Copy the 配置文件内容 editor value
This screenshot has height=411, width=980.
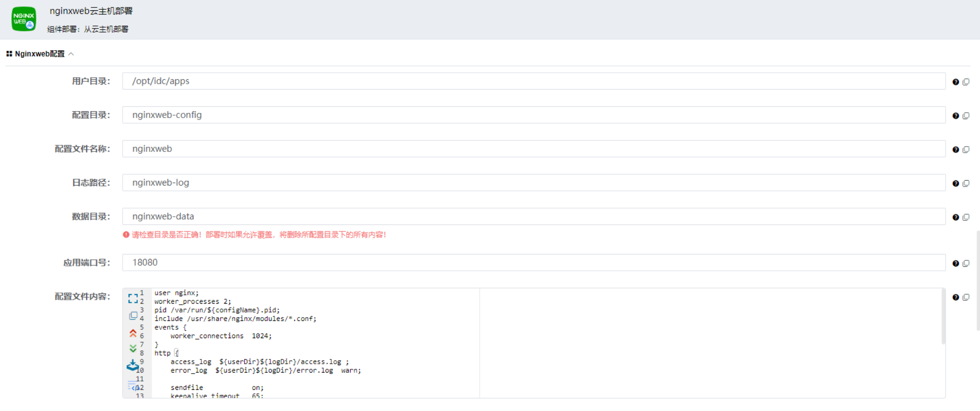coord(966,297)
